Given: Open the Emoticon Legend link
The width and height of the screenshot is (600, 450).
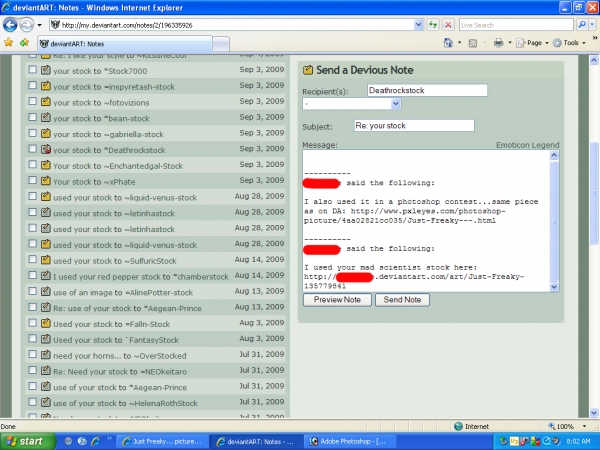Looking at the screenshot, I should 527,145.
